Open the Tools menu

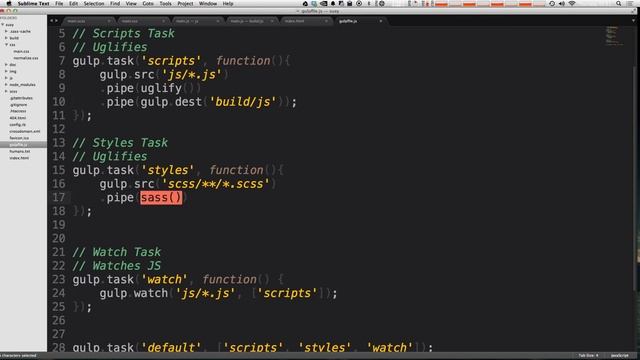tap(165, 4)
